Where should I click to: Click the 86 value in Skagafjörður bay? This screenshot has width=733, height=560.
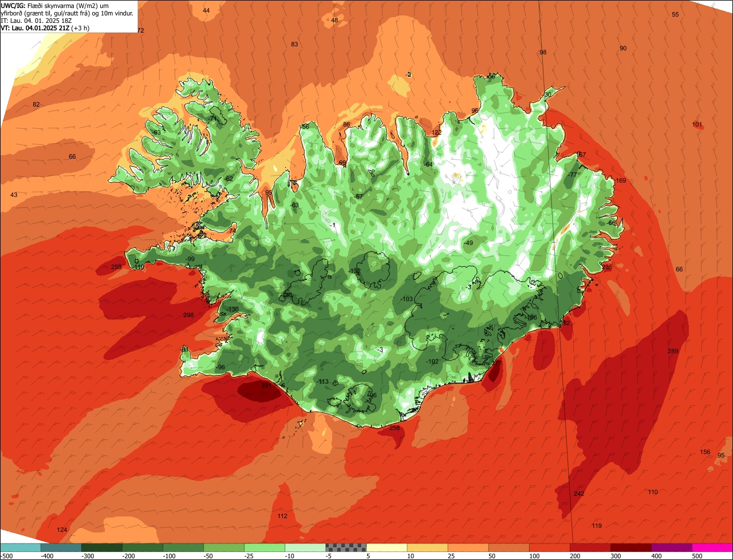[x=346, y=124]
